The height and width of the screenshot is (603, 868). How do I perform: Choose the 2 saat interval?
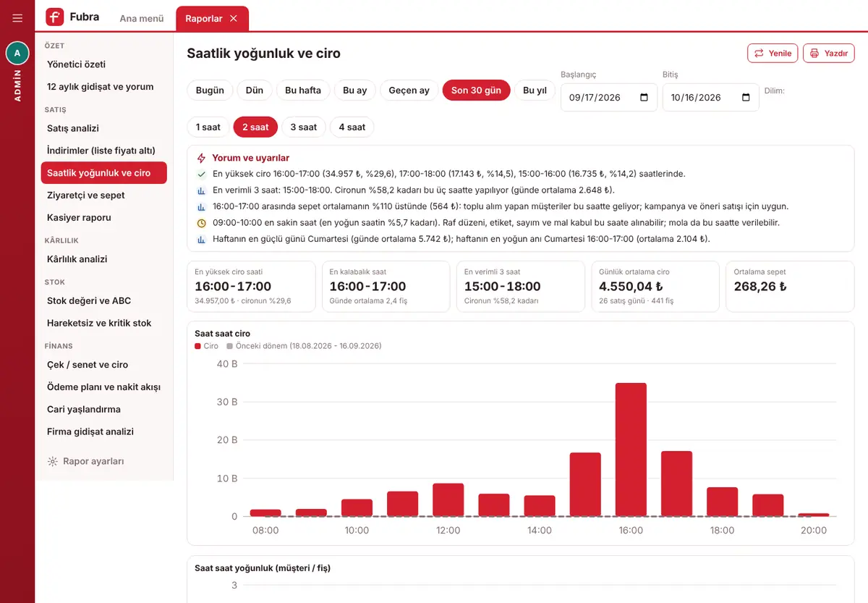coord(255,127)
